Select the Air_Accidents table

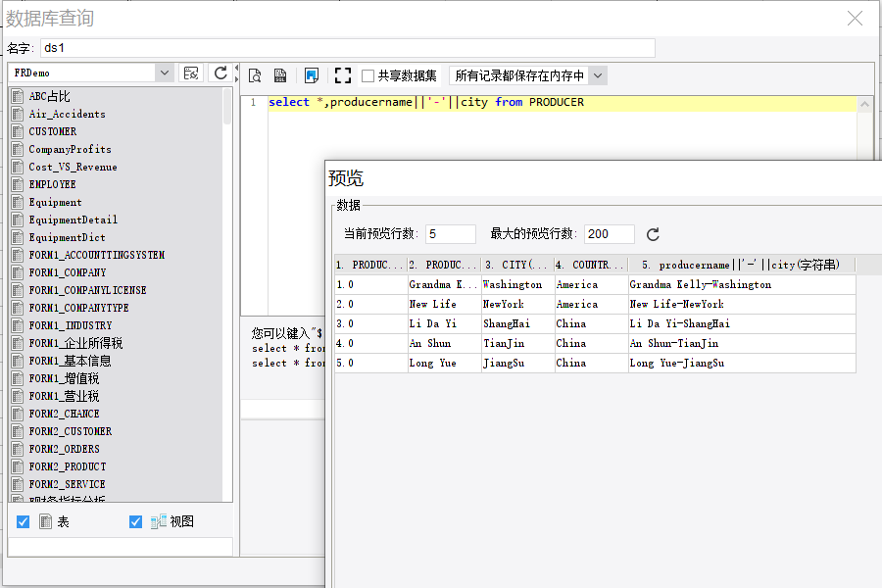tap(67, 115)
